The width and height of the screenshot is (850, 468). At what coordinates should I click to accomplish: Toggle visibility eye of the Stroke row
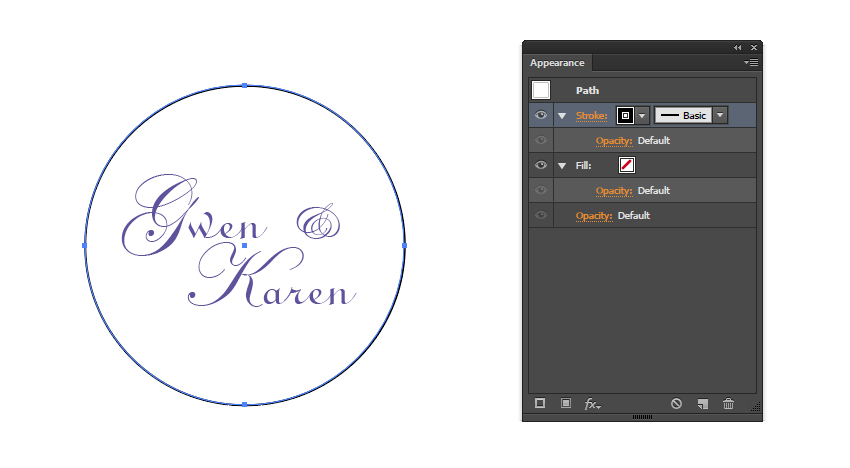point(540,115)
